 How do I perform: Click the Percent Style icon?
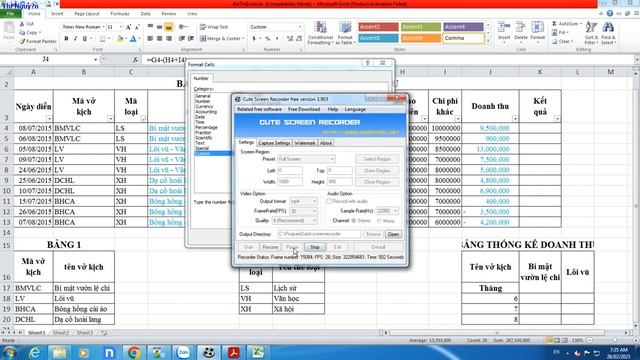pyautogui.click(x=267, y=38)
